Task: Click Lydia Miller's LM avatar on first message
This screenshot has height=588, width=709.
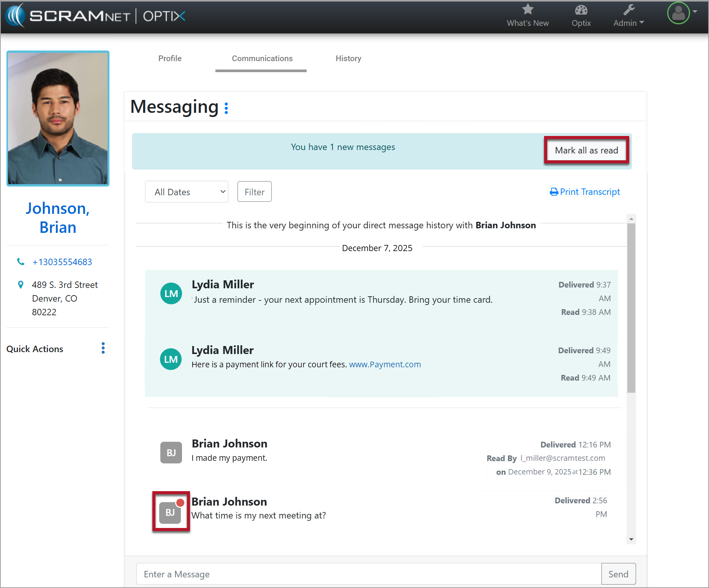Action: coord(171,293)
